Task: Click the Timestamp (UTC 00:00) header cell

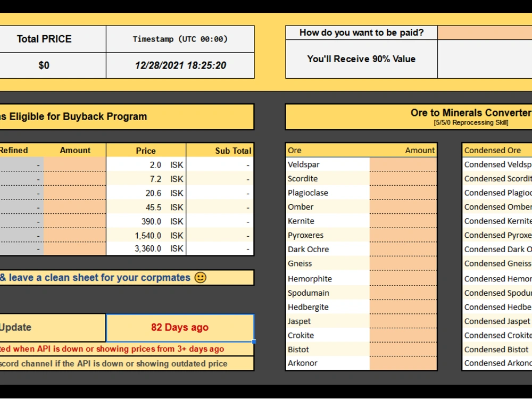Action: point(180,39)
